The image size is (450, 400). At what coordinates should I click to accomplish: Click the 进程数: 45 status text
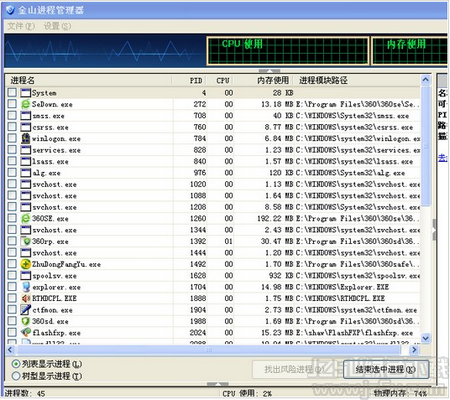pos(25,394)
